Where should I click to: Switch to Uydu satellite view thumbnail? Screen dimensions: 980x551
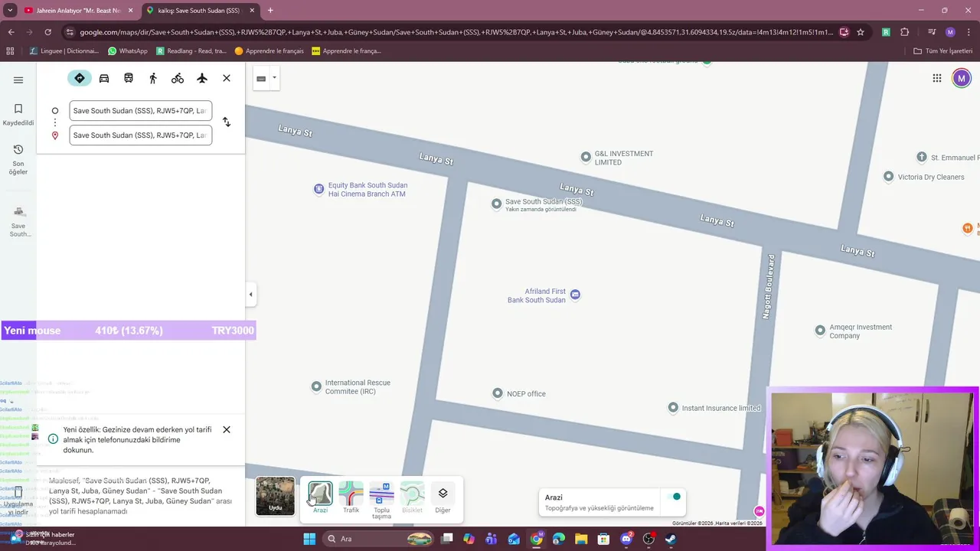tap(275, 496)
